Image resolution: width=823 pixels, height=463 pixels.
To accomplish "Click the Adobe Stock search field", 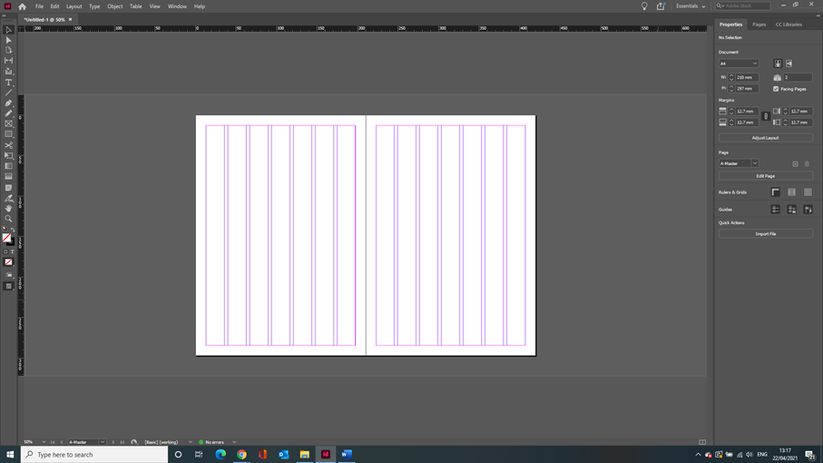I will coord(743,6).
